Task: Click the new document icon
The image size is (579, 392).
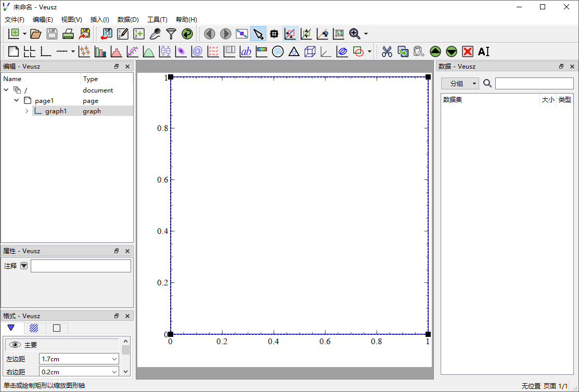Action: click(x=14, y=34)
